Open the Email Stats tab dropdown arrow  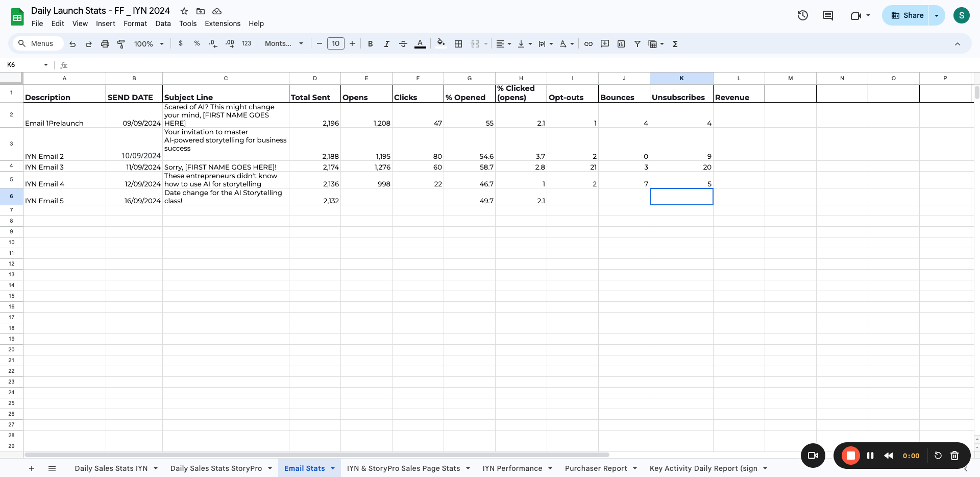(333, 468)
